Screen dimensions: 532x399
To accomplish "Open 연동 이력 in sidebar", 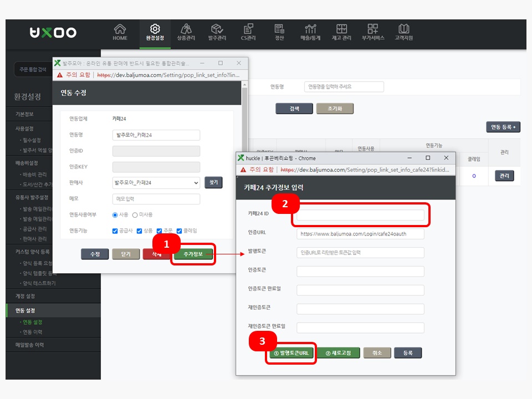I will coord(32,332).
